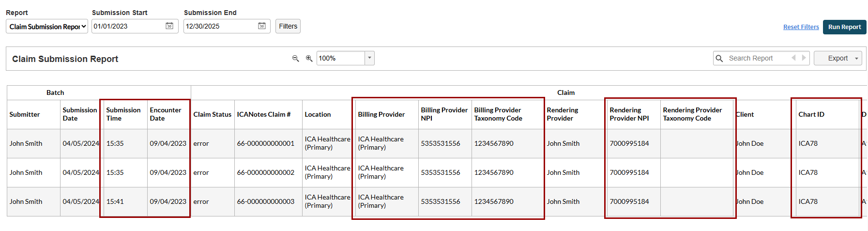Viewport: 868px width, 231px height.
Task: Click the Filters button
Action: pos(288,26)
